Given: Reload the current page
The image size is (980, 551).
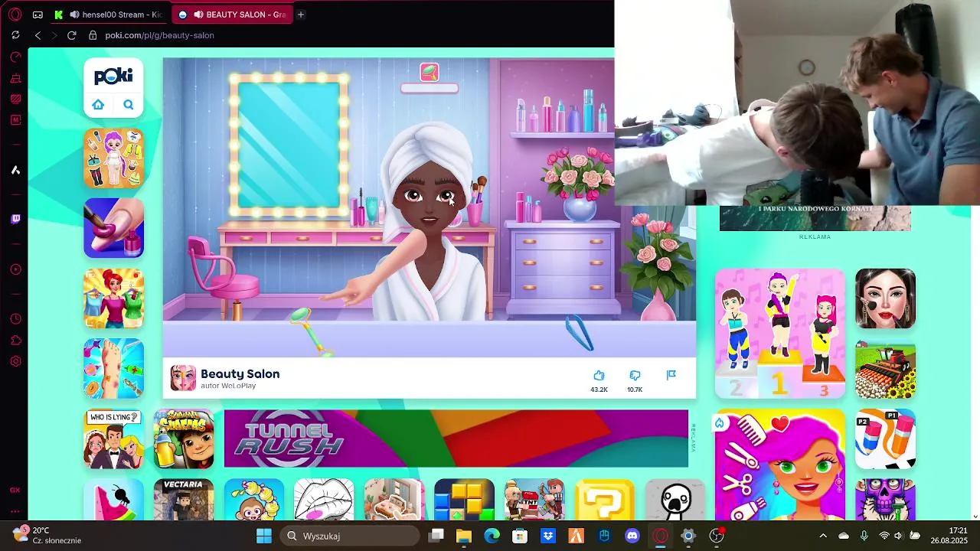Looking at the screenshot, I should pyautogui.click(x=71, y=35).
